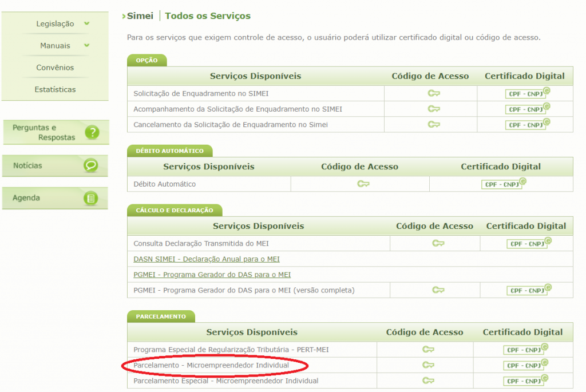Click CPF-CNPJ icon for PGMEI versão completa
Screen dimensions: 586x392
[525, 290]
